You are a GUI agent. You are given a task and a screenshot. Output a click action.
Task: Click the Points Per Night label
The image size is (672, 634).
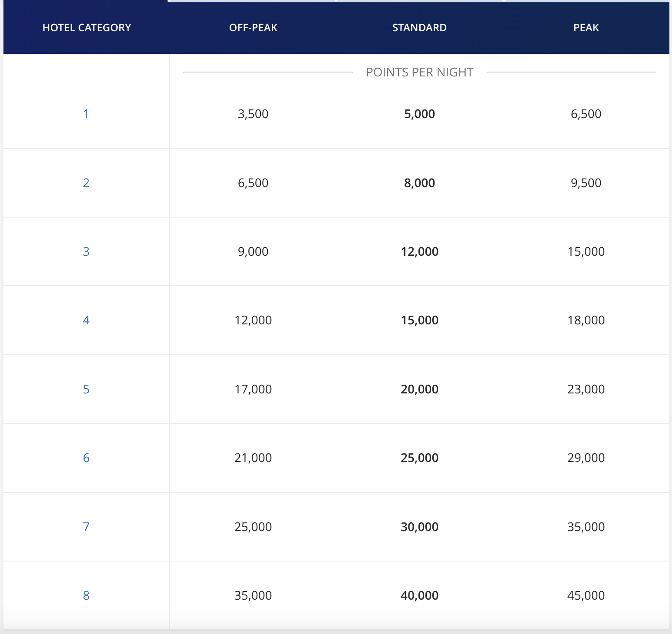tap(419, 72)
